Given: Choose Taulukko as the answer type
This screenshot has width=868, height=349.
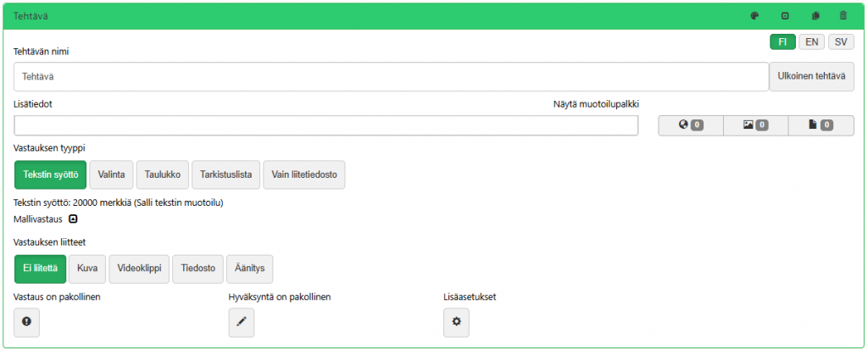Looking at the screenshot, I should [162, 174].
